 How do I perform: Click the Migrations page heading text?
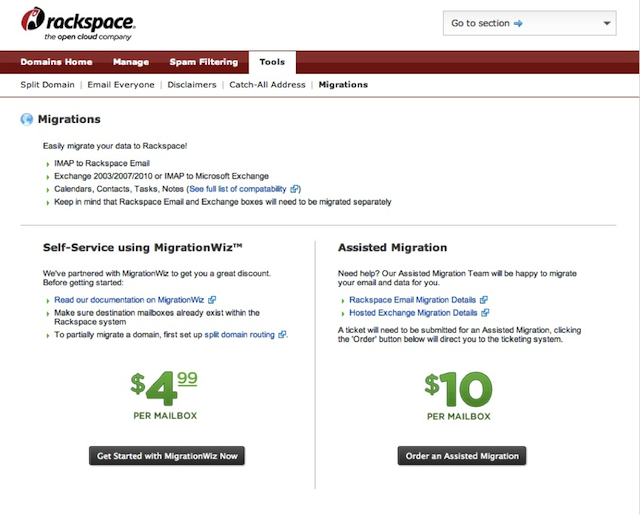(x=69, y=119)
